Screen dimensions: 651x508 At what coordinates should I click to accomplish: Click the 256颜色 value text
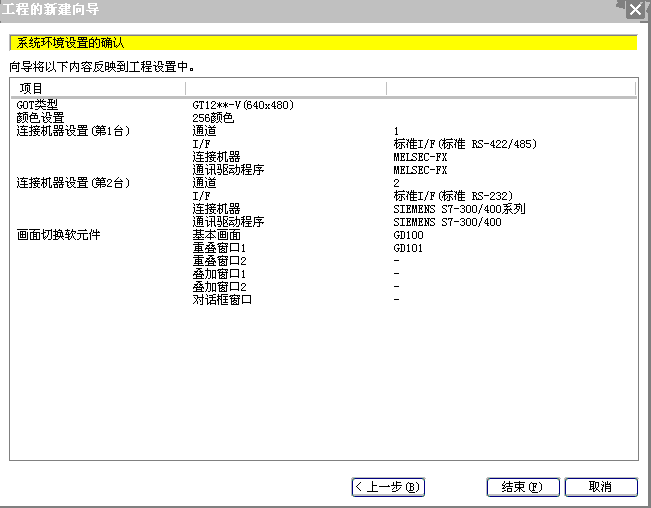click(213, 118)
